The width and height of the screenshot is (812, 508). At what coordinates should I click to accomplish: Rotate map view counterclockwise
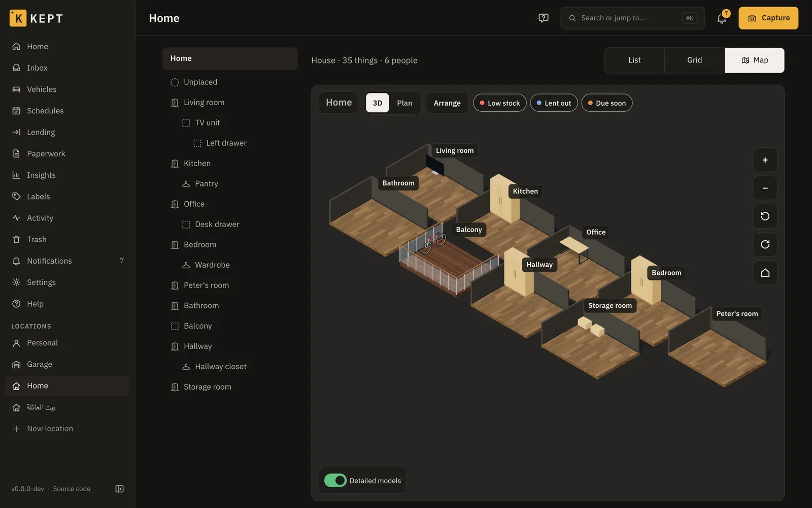tap(765, 216)
